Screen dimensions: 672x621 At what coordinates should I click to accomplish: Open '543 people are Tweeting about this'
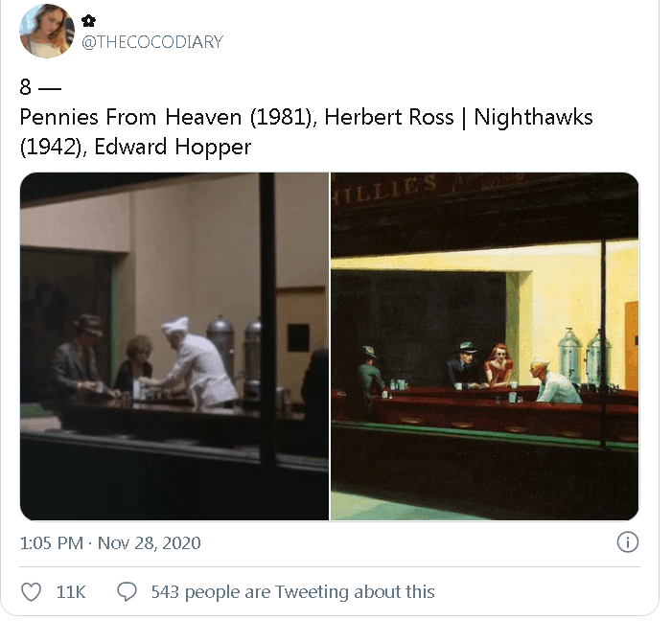coord(292,592)
